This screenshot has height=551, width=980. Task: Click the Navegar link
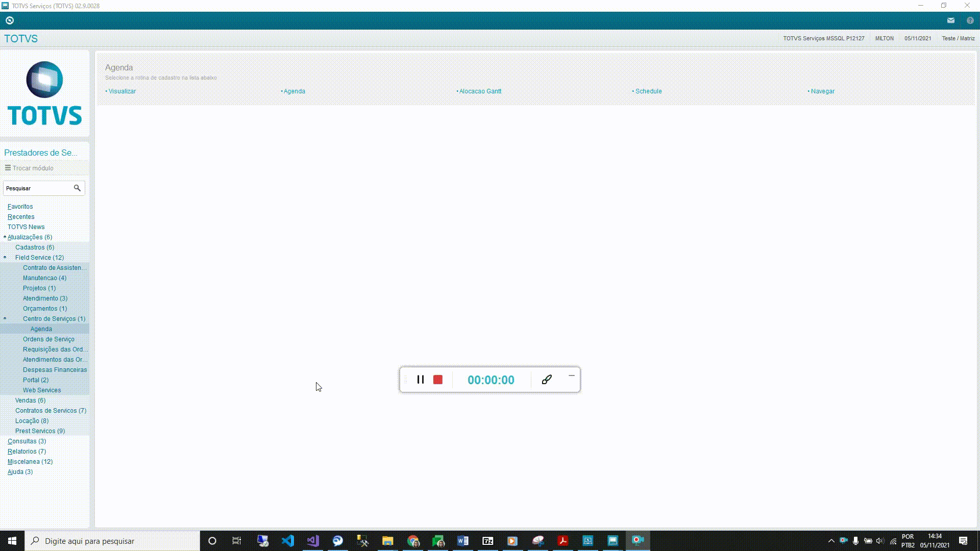(x=822, y=91)
